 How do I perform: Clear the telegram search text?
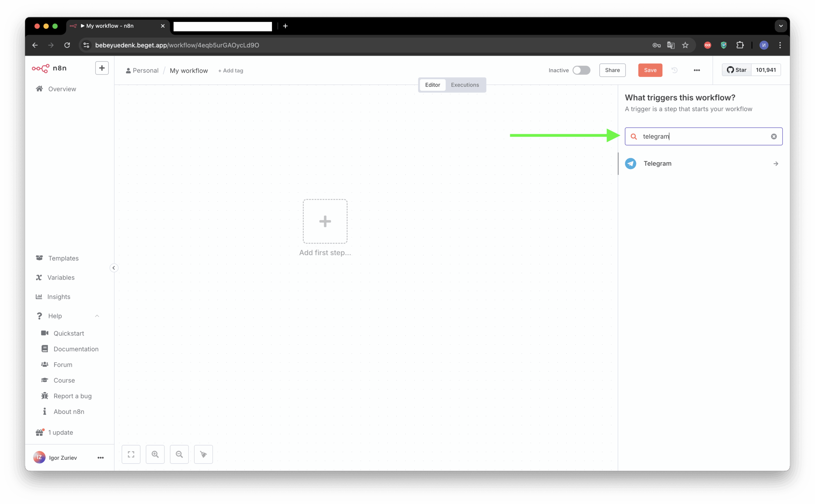pyautogui.click(x=774, y=136)
